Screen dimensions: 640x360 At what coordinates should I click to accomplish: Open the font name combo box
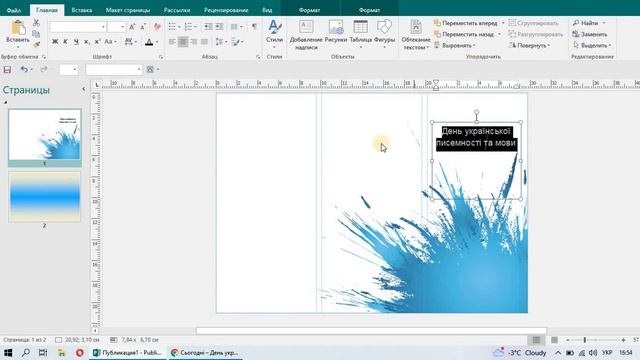point(78,27)
